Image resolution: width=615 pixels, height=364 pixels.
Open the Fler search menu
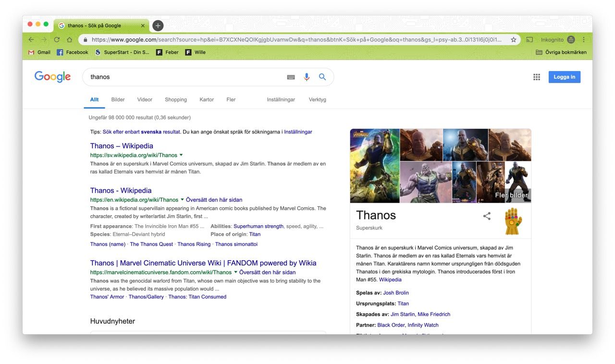click(231, 99)
